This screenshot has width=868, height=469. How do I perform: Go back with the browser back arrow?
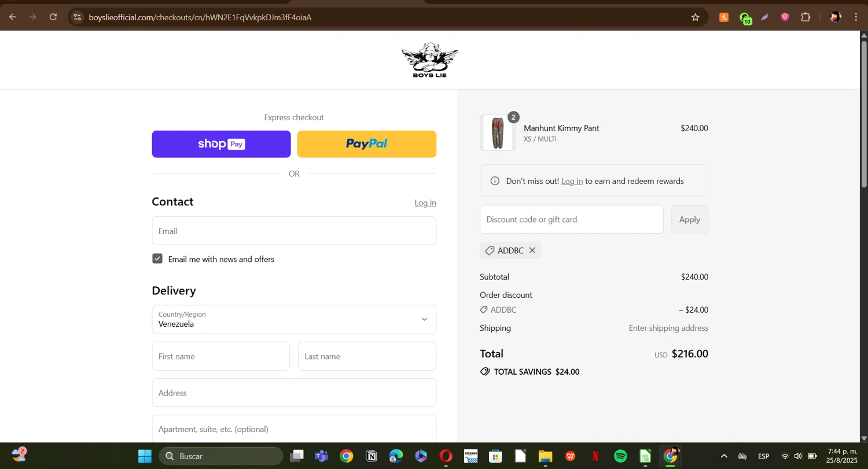coord(12,17)
